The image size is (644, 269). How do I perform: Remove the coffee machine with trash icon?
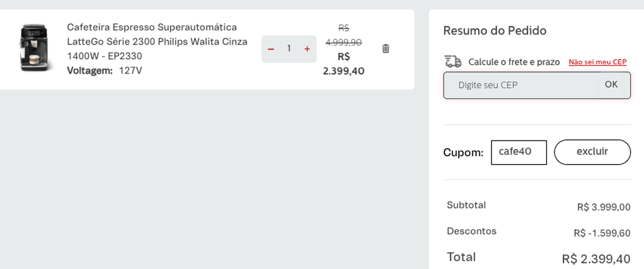tap(385, 48)
